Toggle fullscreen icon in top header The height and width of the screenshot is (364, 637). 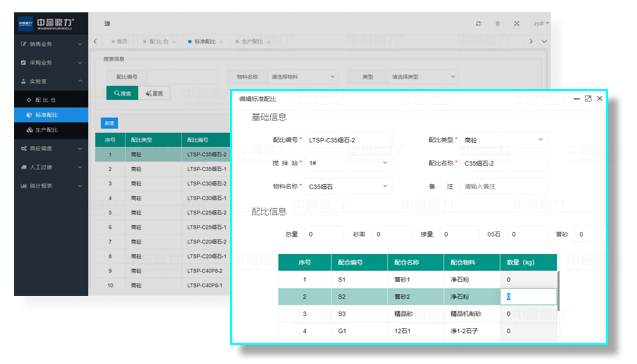[516, 24]
